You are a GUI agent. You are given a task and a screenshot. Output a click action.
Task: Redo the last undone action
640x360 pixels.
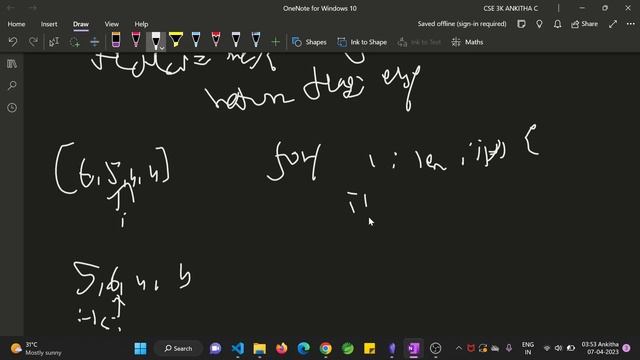(x=33, y=42)
